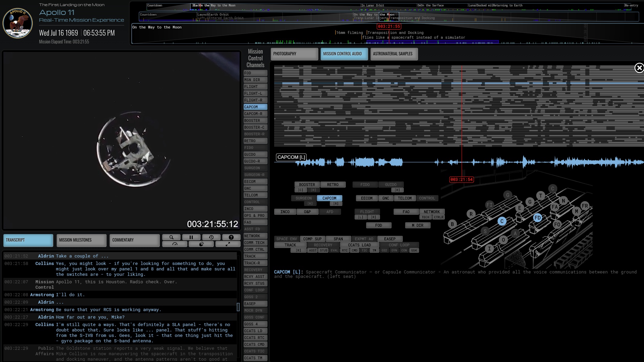Click the TELCOM console position button
The height and width of the screenshot is (362, 644).
click(404, 198)
